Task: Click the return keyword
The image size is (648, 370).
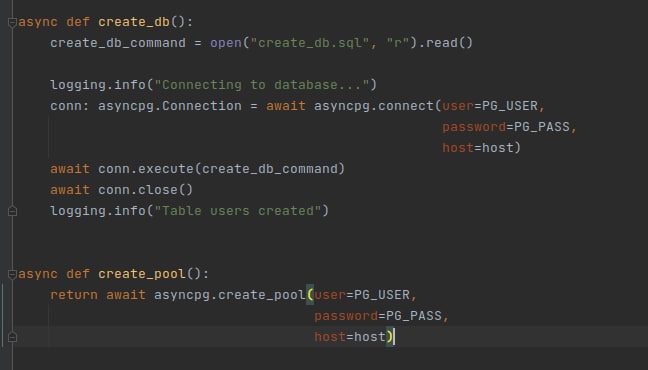Action: (x=74, y=295)
